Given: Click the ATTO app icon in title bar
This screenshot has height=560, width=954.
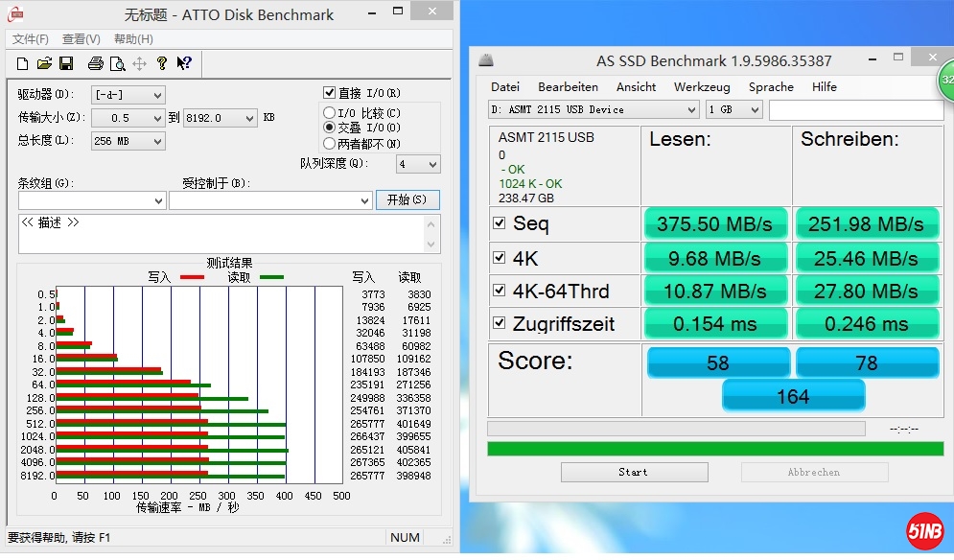Looking at the screenshot, I should coord(16,14).
